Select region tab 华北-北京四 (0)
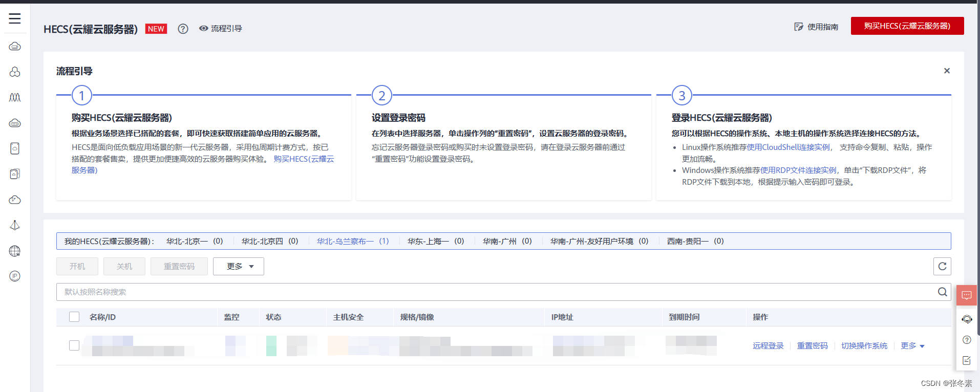This screenshot has height=392, width=980. (270, 241)
